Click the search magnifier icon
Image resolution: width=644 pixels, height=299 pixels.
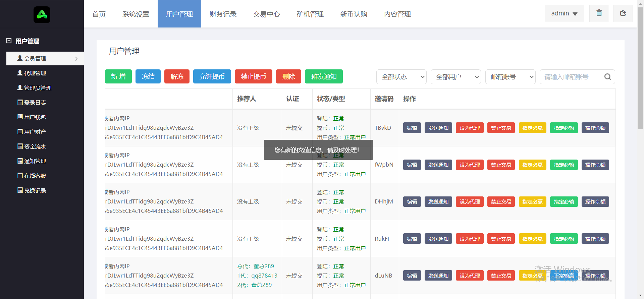click(x=607, y=77)
